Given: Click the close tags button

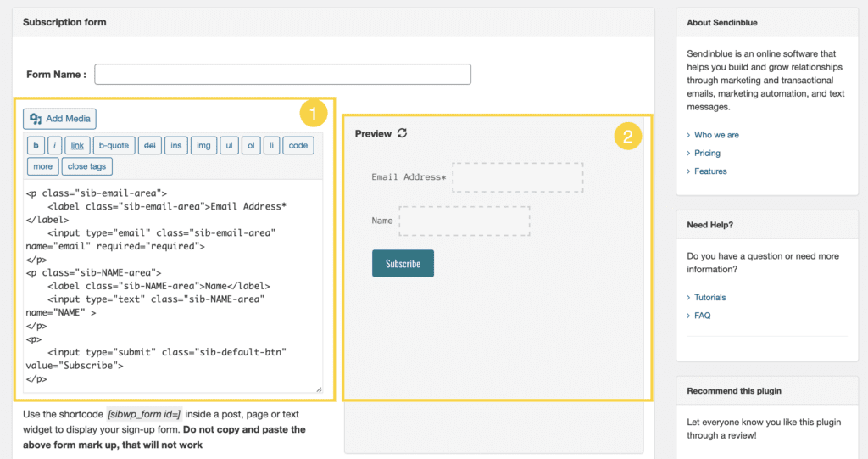Looking at the screenshot, I should [x=87, y=166].
